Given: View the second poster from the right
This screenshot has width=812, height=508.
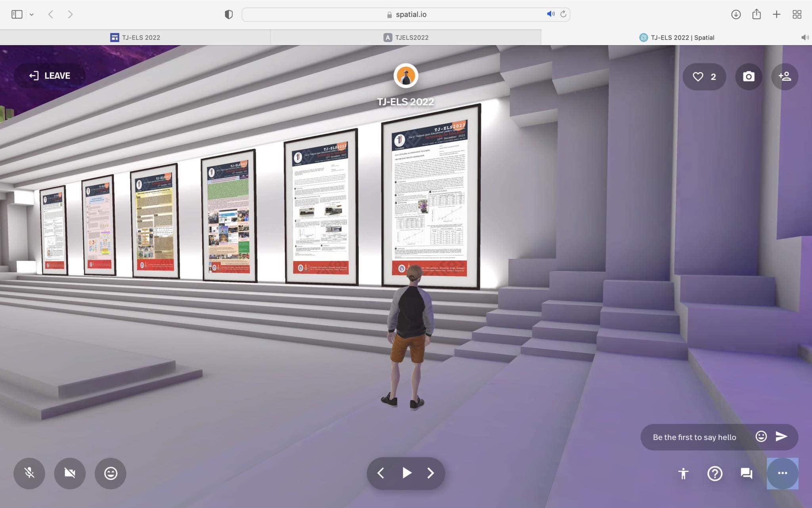Looking at the screenshot, I should coord(321,207).
